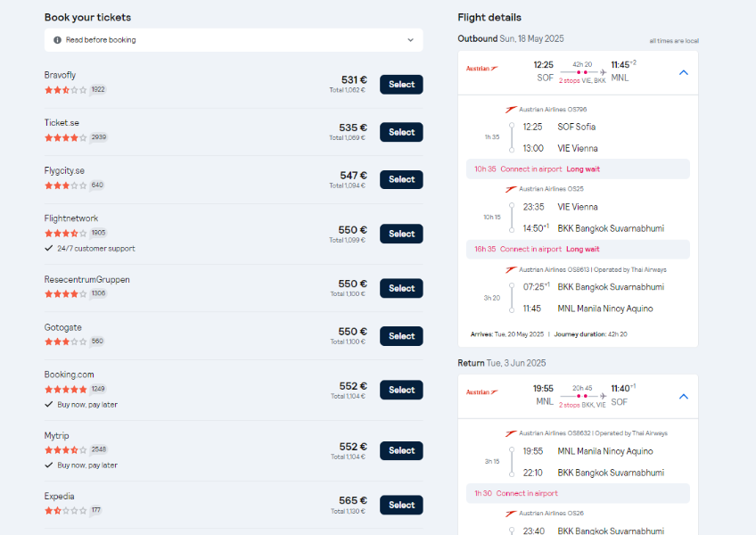Click Gotogate's star rating
The width and height of the screenshot is (756, 535).
pos(66,342)
